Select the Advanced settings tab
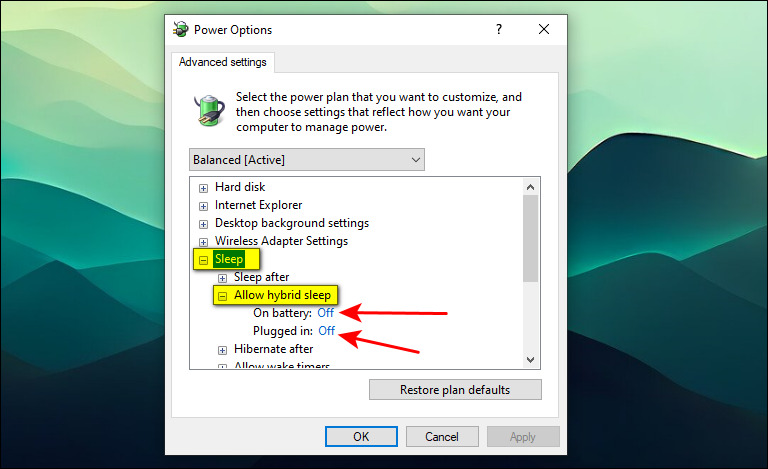The height and width of the screenshot is (469, 768). [223, 62]
